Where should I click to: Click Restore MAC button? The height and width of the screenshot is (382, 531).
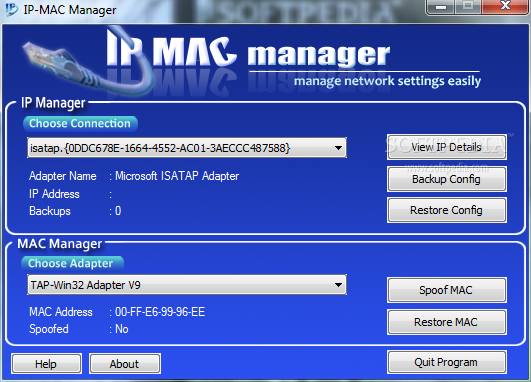[x=447, y=322]
